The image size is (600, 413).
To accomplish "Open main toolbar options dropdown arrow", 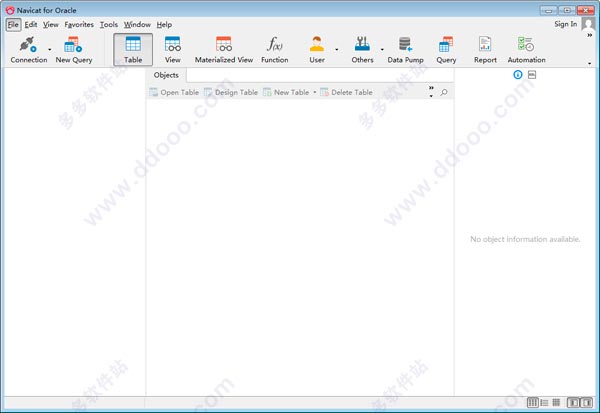I will [590, 63].
